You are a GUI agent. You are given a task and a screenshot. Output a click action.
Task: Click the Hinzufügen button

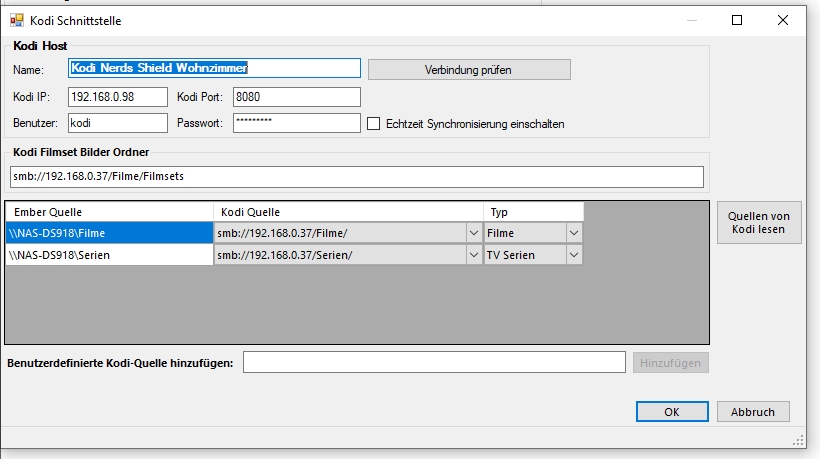tap(670, 363)
